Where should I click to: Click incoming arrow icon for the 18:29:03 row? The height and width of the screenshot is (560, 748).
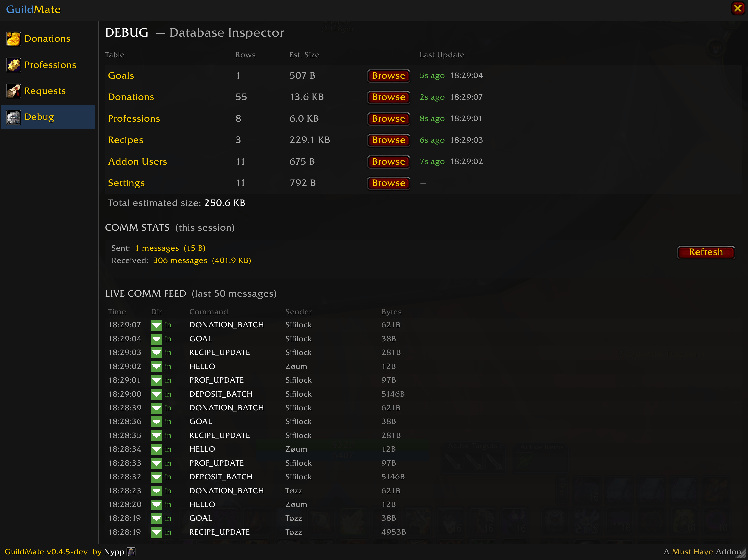click(x=156, y=353)
